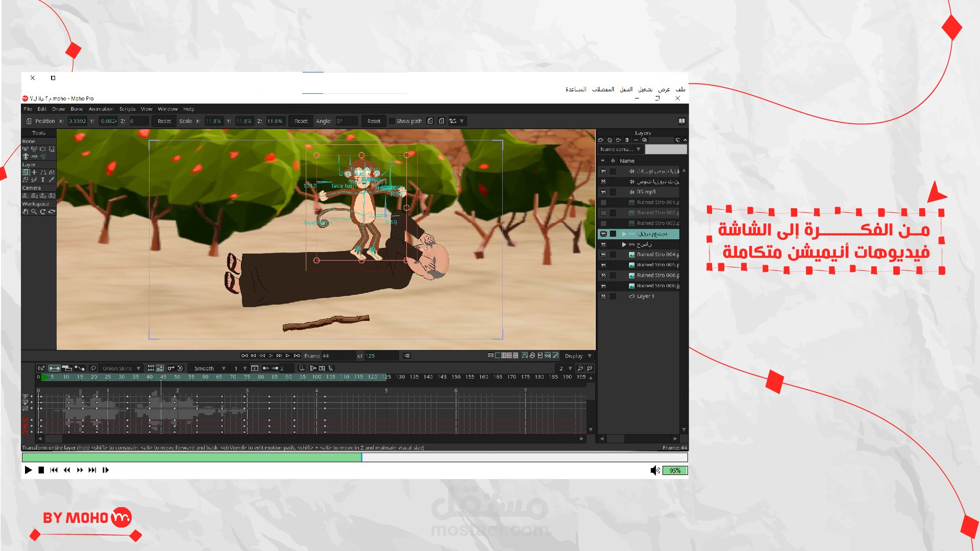The width and height of the screenshot is (980, 551).
Task: Jump to end of Moho animation
Action: (297, 356)
